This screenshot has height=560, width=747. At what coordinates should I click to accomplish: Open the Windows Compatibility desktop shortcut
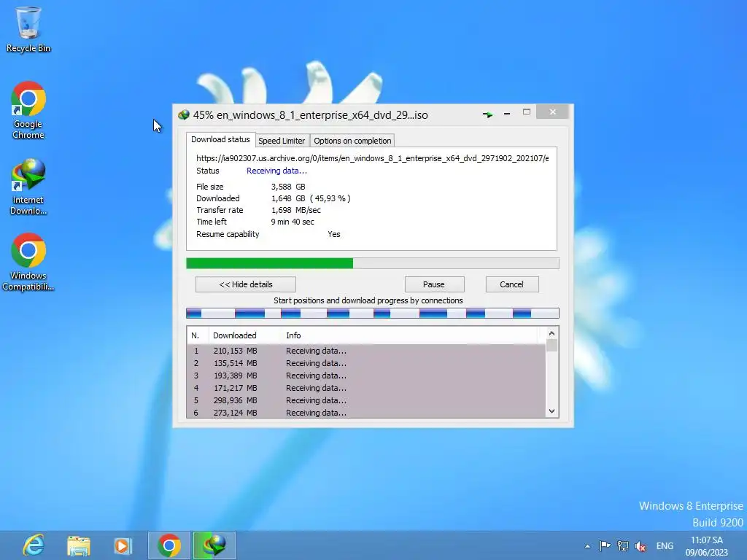(x=28, y=262)
